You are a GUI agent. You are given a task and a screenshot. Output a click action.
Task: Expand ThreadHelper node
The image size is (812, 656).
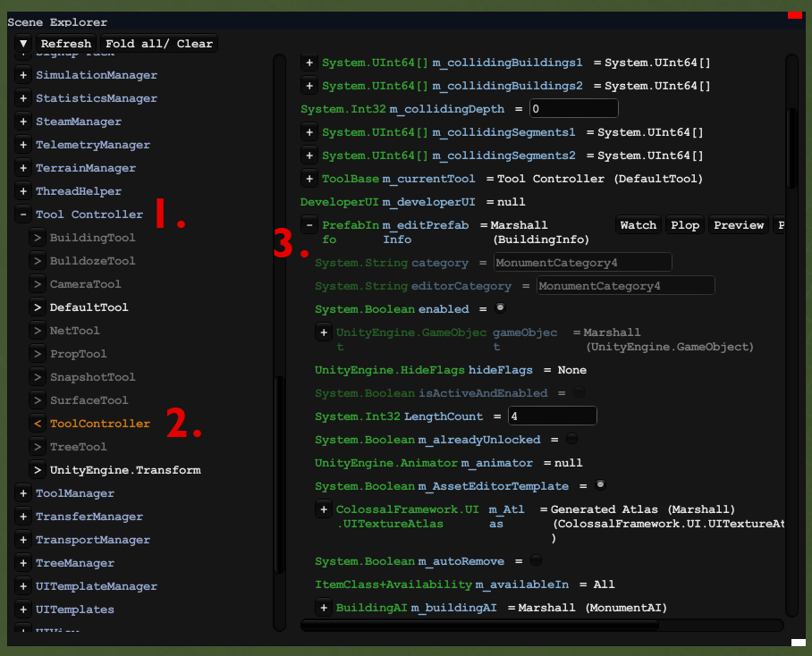click(x=22, y=191)
